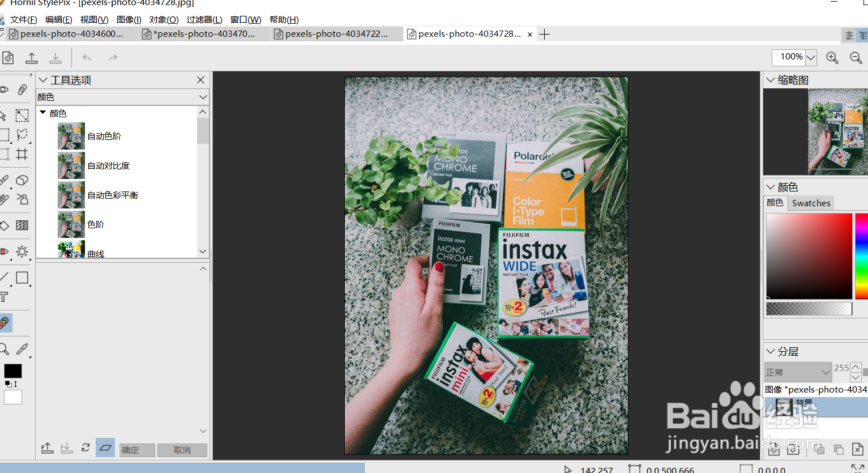
Task: Open the 窗口(W) menu
Action: tap(246, 20)
